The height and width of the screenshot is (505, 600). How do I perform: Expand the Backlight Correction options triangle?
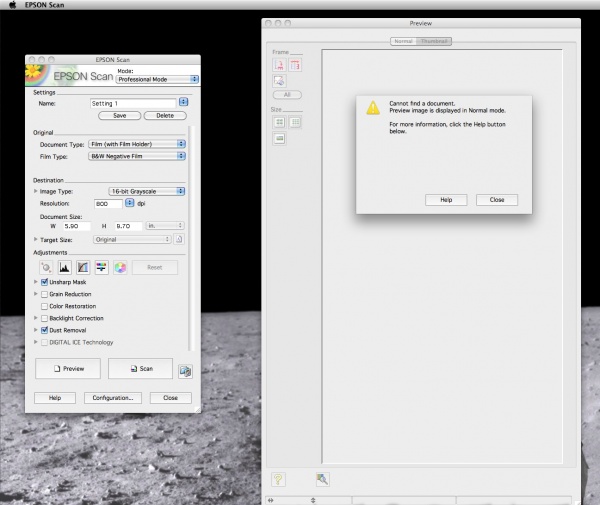pyautogui.click(x=36, y=318)
